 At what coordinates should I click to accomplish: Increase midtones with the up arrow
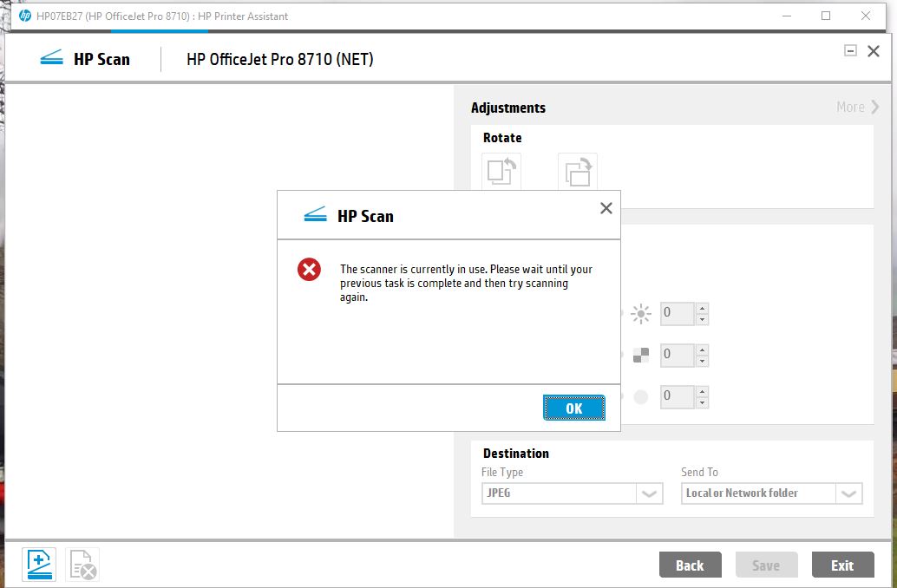point(702,391)
